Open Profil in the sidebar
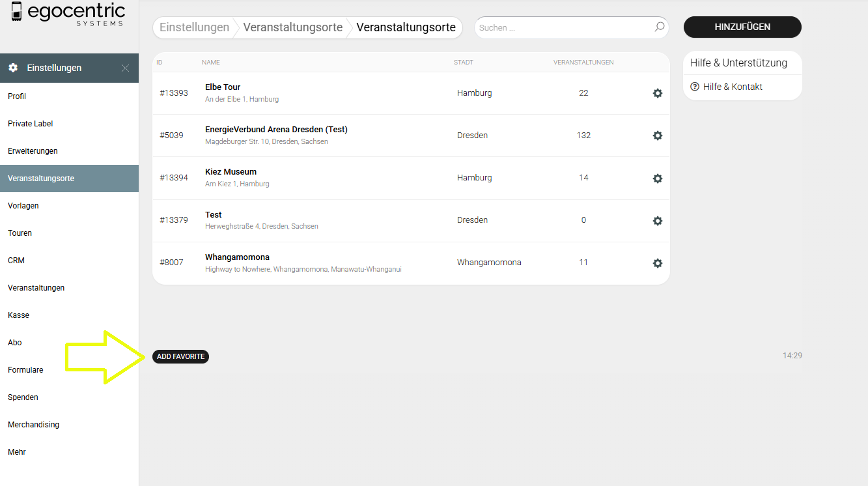 tap(17, 96)
